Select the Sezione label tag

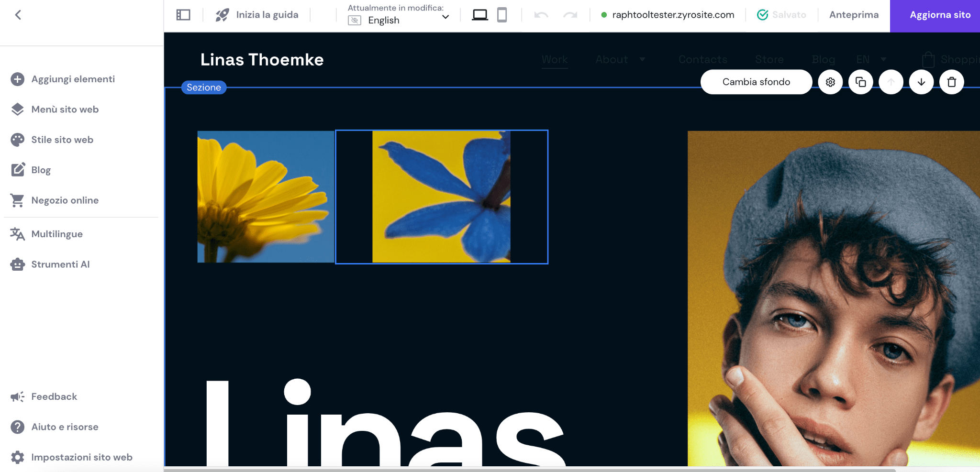point(204,88)
